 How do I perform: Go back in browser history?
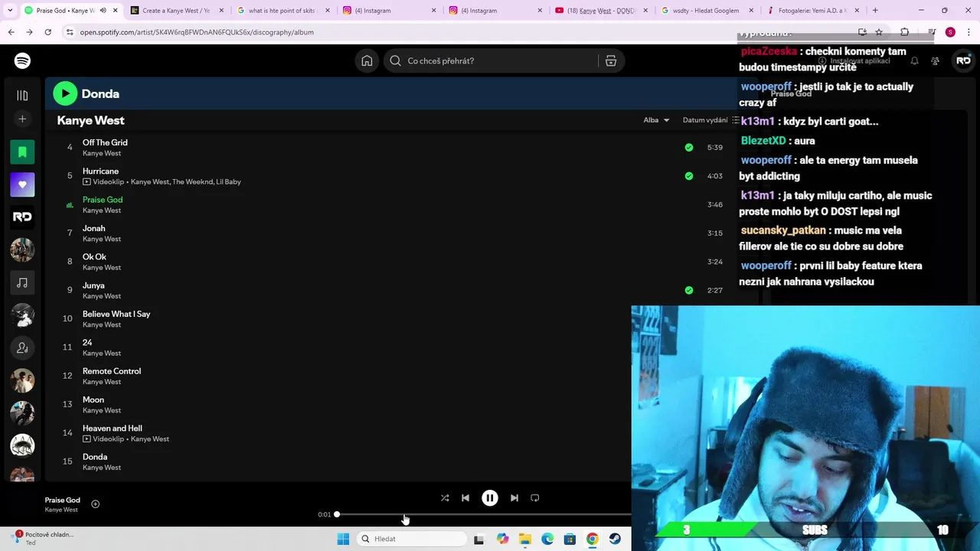click(11, 32)
